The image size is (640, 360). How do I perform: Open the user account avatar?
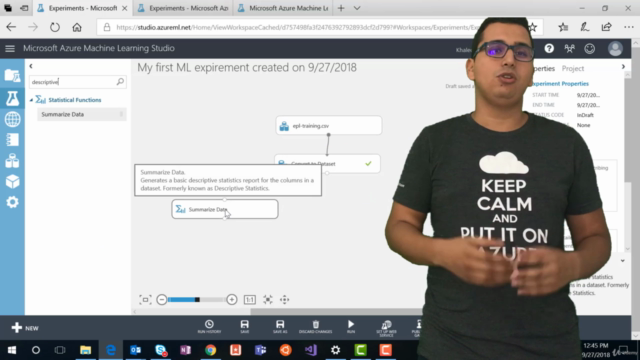[x=615, y=49]
